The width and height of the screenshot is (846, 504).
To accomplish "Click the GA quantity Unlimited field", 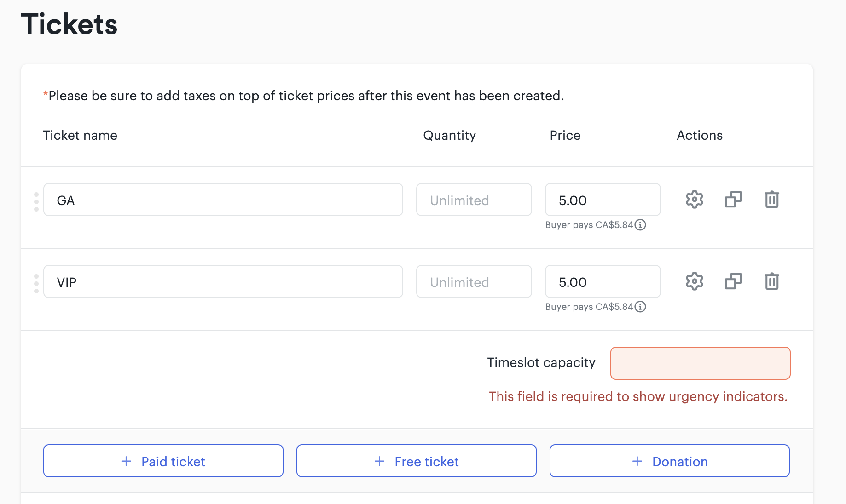I will [x=474, y=200].
